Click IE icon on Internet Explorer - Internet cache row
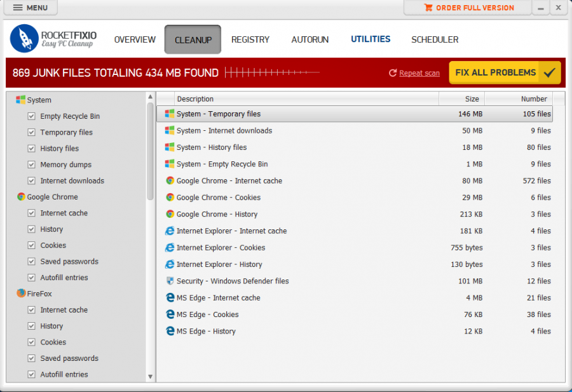Screen dimensions: 572x392 point(170,231)
